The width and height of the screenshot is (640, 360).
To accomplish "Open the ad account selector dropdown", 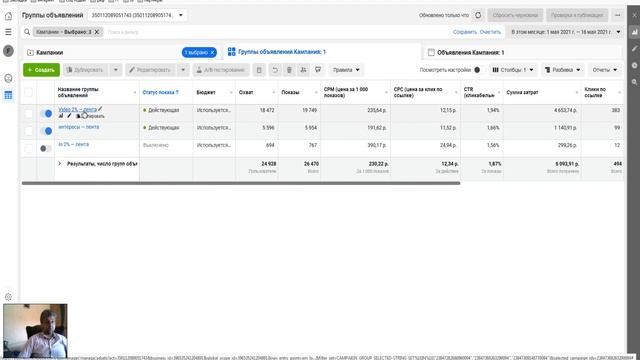I will click(137, 15).
